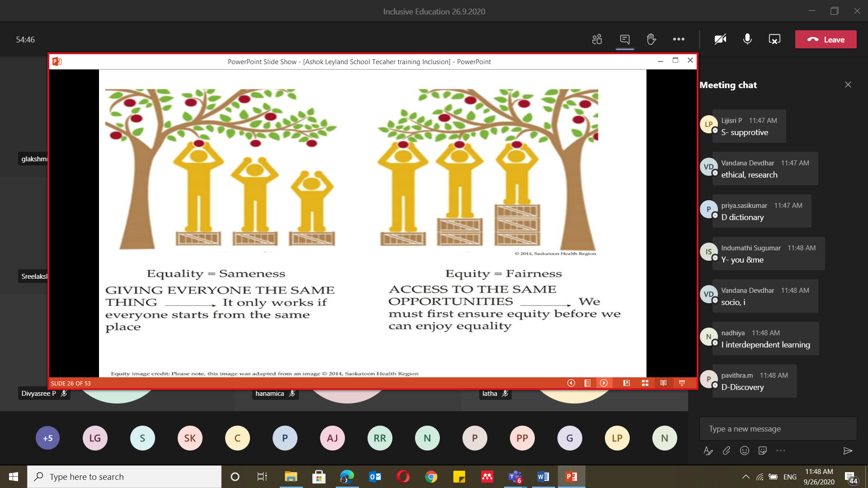The image size is (868, 488).
Task: Mute the microphone
Action: (x=747, y=39)
